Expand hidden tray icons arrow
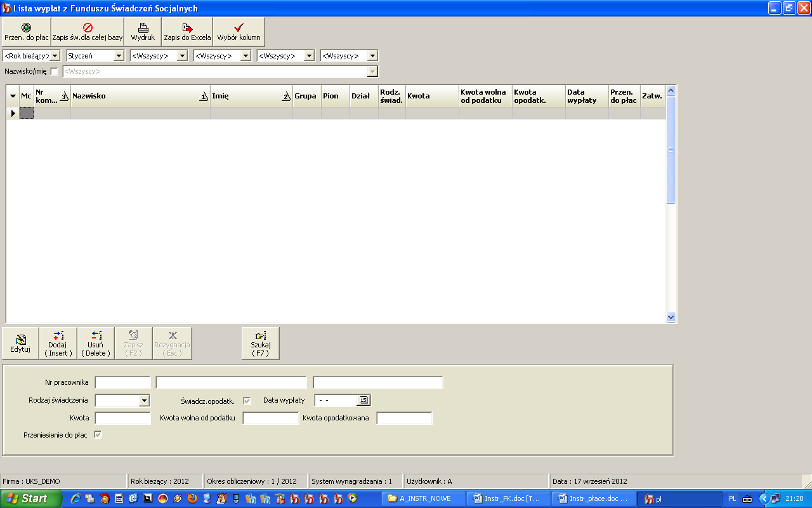Image resolution: width=812 pixels, height=508 pixels. [x=764, y=498]
